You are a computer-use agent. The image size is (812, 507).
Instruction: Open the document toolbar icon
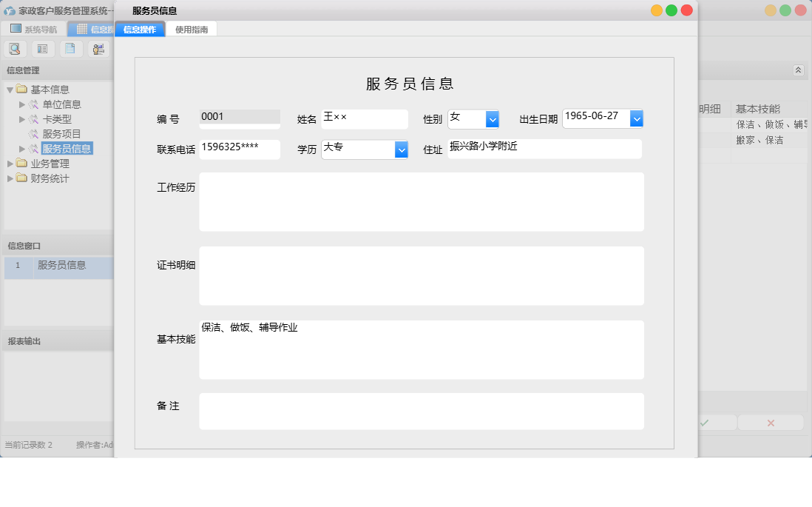(70, 48)
